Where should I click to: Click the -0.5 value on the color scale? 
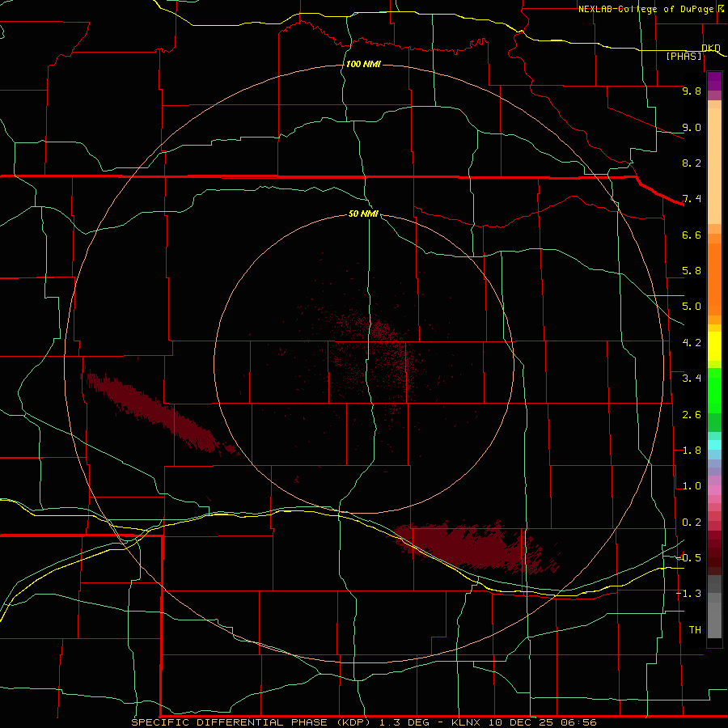click(x=688, y=558)
